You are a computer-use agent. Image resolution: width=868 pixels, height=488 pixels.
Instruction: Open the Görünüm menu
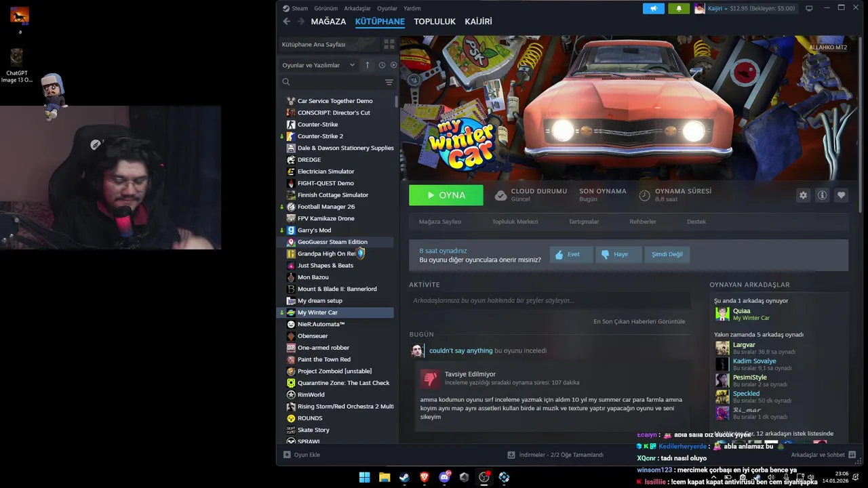pyautogui.click(x=326, y=9)
